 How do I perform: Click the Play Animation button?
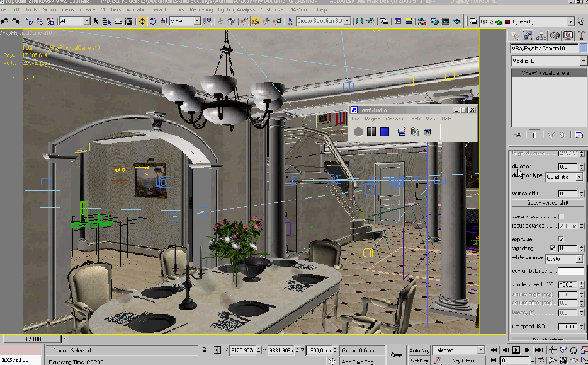(x=516, y=350)
